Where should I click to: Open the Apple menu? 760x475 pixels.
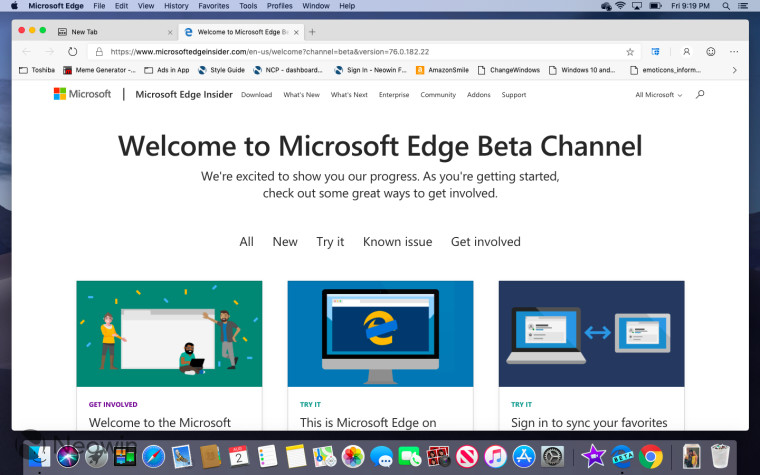pyautogui.click(x=15, y=6)
